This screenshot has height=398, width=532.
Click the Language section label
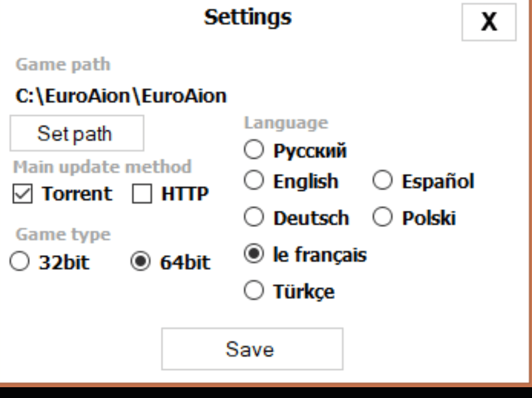(286, 123)
